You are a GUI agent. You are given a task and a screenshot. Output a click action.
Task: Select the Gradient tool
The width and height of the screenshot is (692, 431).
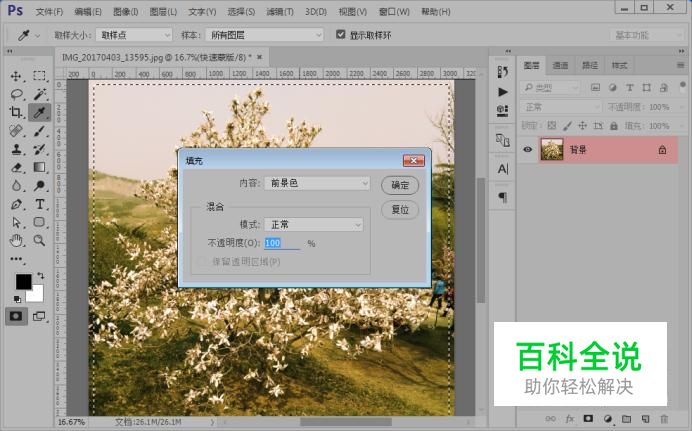pos(39,167)
